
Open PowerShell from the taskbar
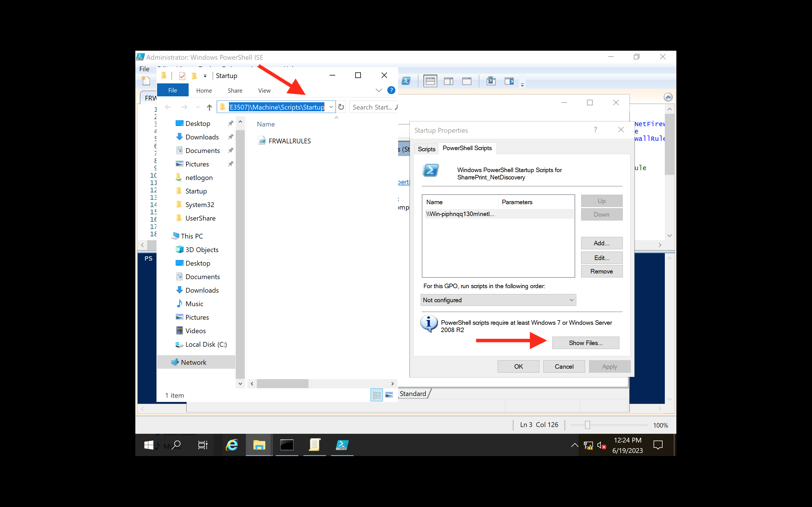coord(342,445)
